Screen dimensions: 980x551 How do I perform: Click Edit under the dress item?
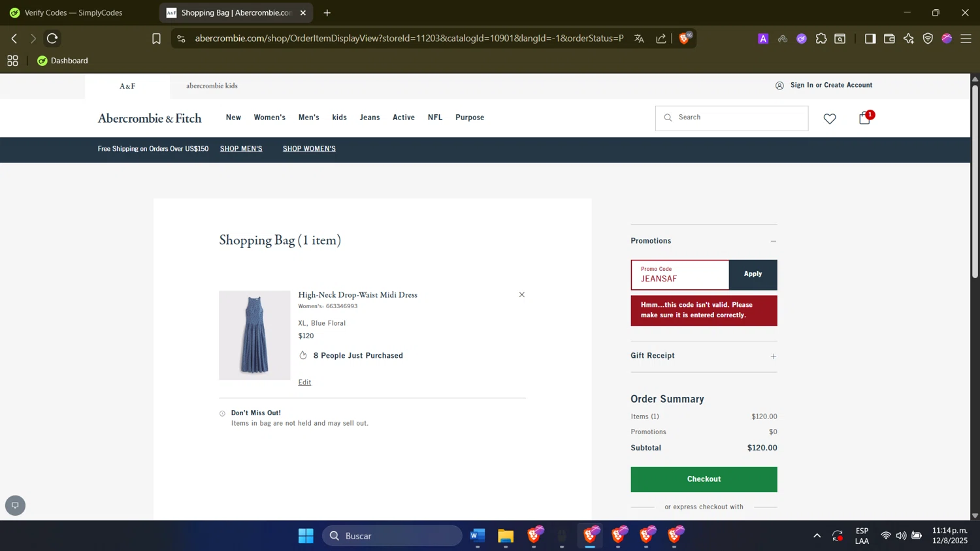(x=304, y=383)
